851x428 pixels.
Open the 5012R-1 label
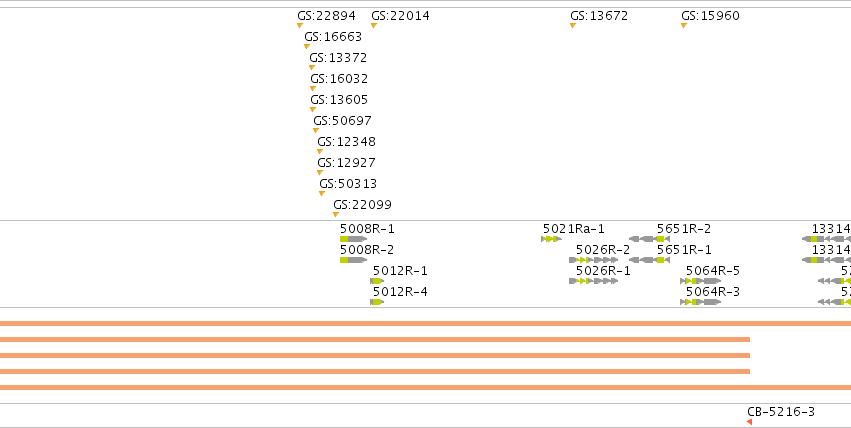pos(400,271)
